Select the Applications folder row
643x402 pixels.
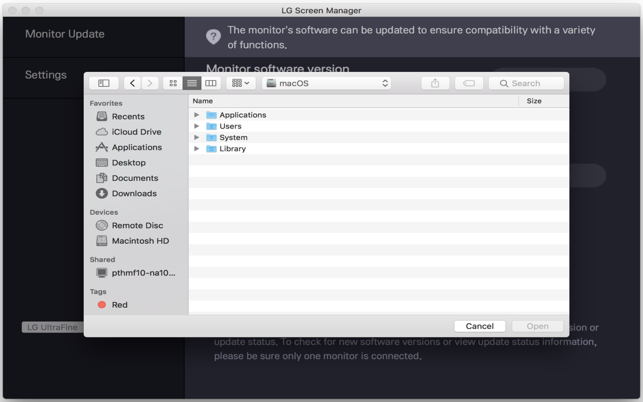tap(379, 115)
